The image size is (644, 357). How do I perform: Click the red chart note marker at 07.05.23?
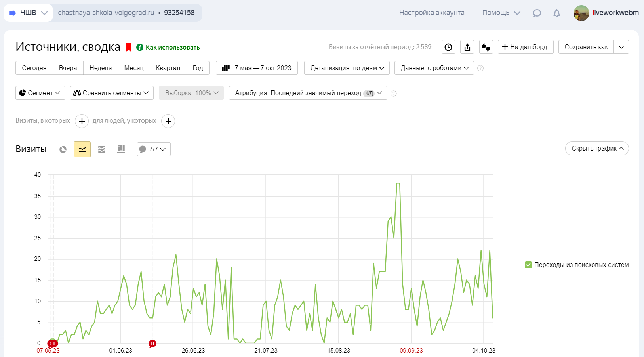click(x=52, y=344)
